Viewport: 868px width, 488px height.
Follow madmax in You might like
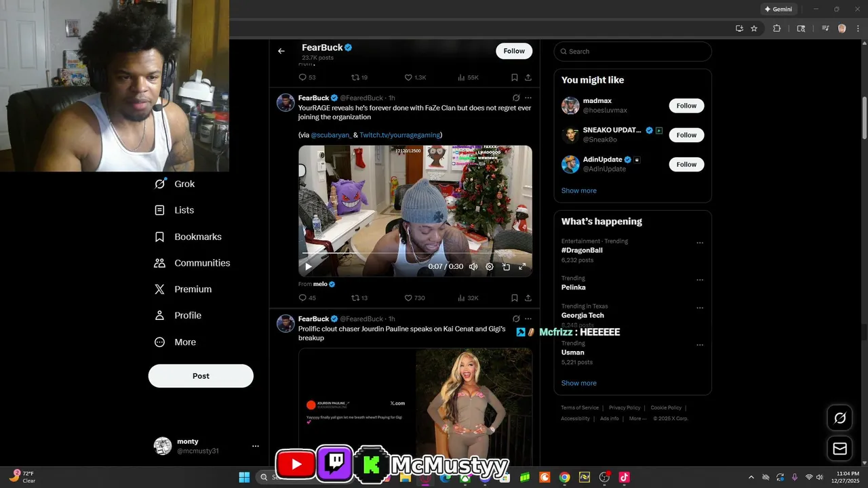[x=686, y=106]
